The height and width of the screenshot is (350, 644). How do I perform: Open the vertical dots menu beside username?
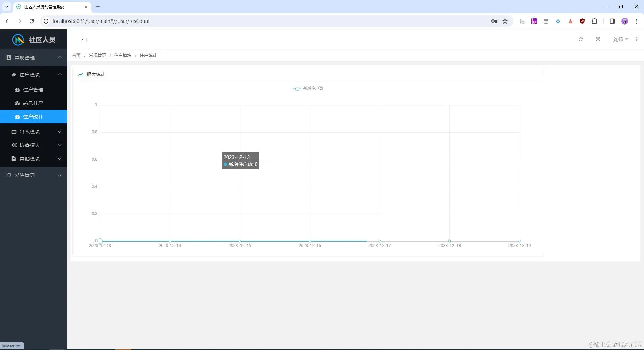tap(637, 39)
